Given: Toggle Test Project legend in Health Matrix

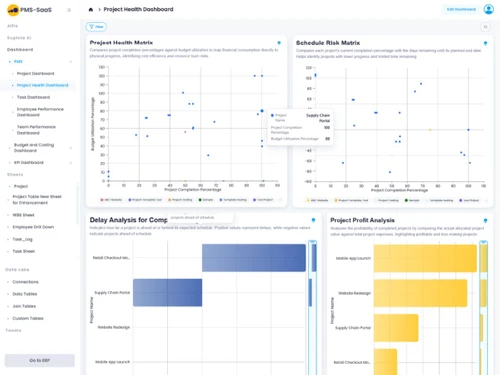Looking at the screenshot, I should coord(263,200).
